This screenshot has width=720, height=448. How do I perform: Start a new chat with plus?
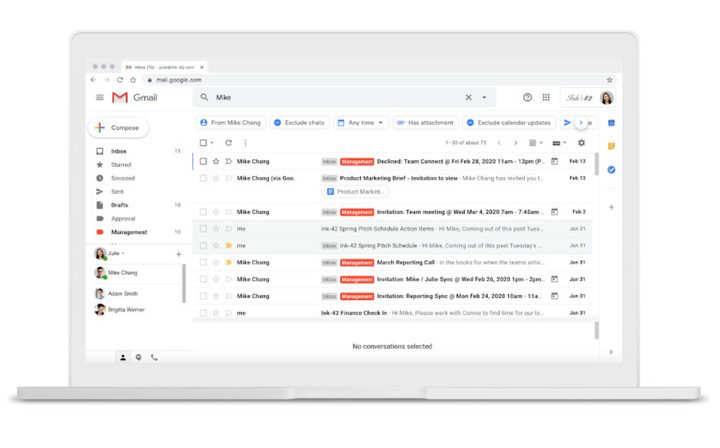click(x=179, y=254)
